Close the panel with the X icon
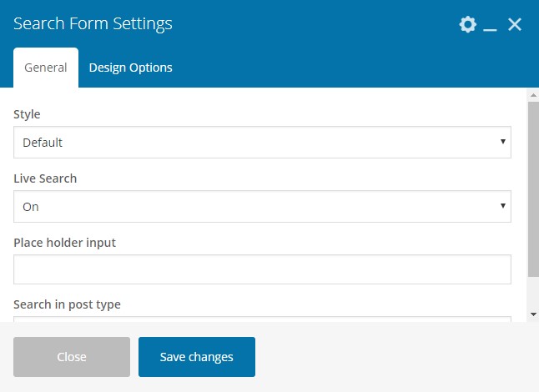Viewport: 539px width, 392px height. coord(515,25)
